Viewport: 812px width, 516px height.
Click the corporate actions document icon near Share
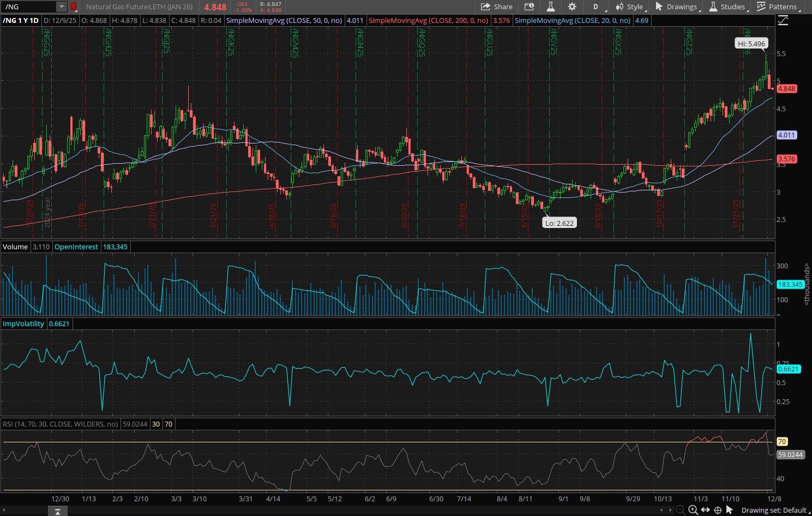[x=529, y=7]
